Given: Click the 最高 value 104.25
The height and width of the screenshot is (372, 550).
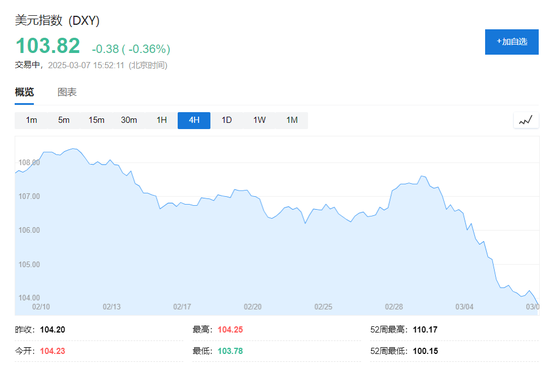Looking at the screenshot, I should pos(230,330).
